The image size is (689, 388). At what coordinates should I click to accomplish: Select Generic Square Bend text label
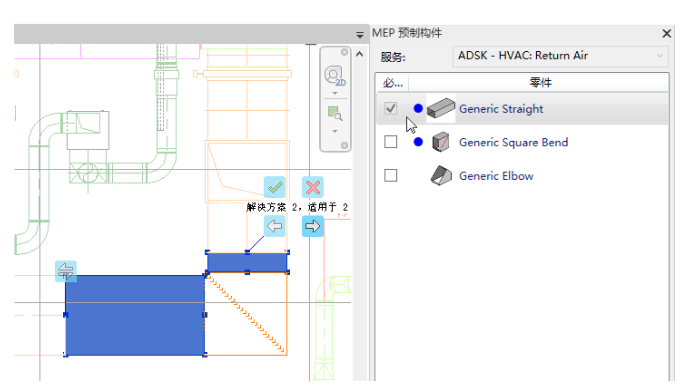click(x=514, y=142)
